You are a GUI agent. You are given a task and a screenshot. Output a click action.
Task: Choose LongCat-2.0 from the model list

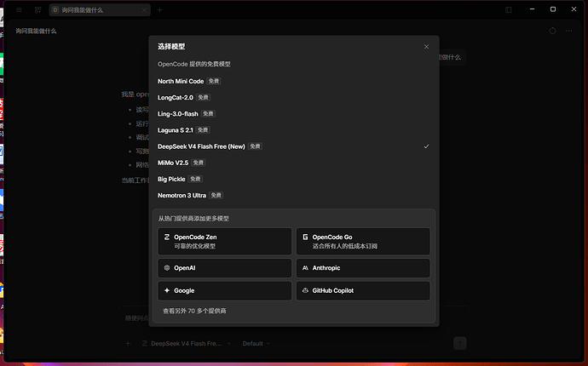pos(294,97)
